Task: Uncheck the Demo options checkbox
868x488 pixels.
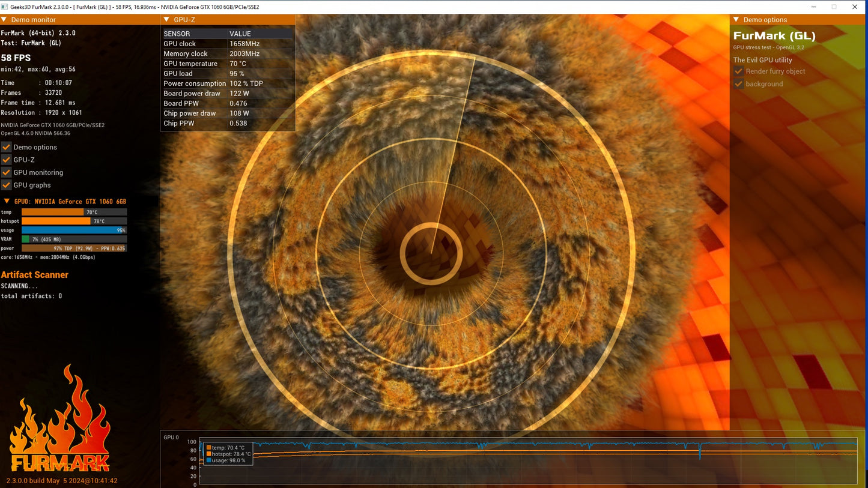Action: click(x=7, y=147)
